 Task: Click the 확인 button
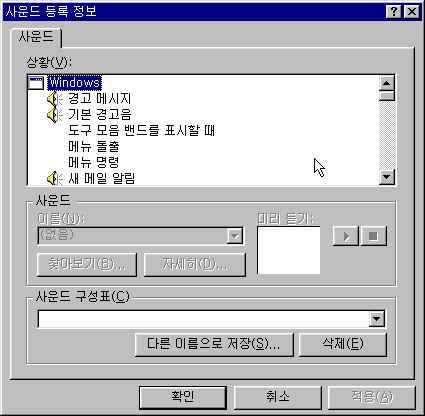183,397
